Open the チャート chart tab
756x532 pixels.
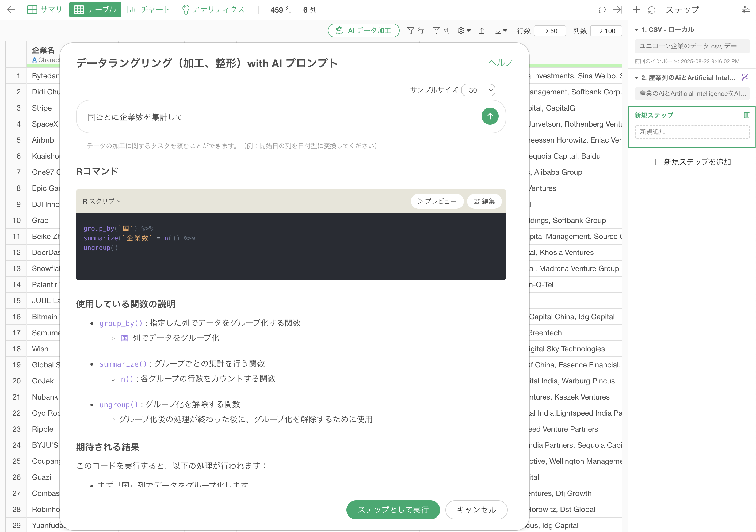[x=148, y=10]
